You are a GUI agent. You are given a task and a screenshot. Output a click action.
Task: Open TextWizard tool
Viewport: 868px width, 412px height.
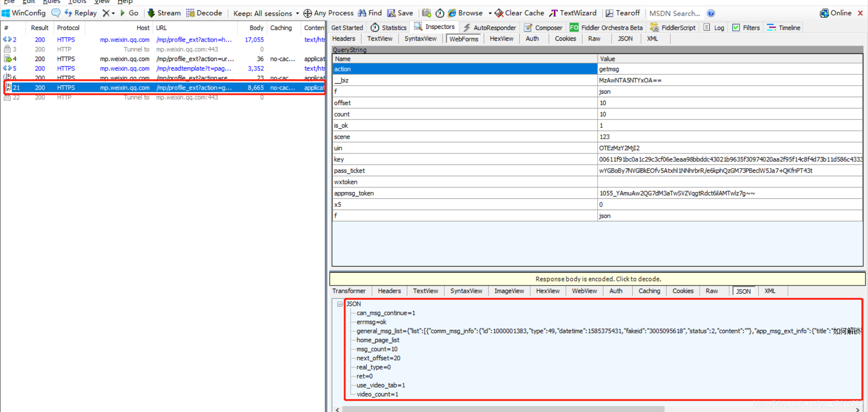click(573, 13)
